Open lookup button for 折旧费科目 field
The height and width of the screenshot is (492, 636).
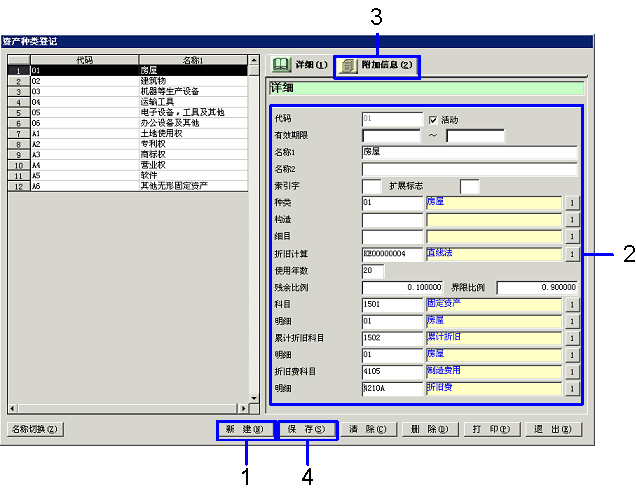(x=572, y=372)
